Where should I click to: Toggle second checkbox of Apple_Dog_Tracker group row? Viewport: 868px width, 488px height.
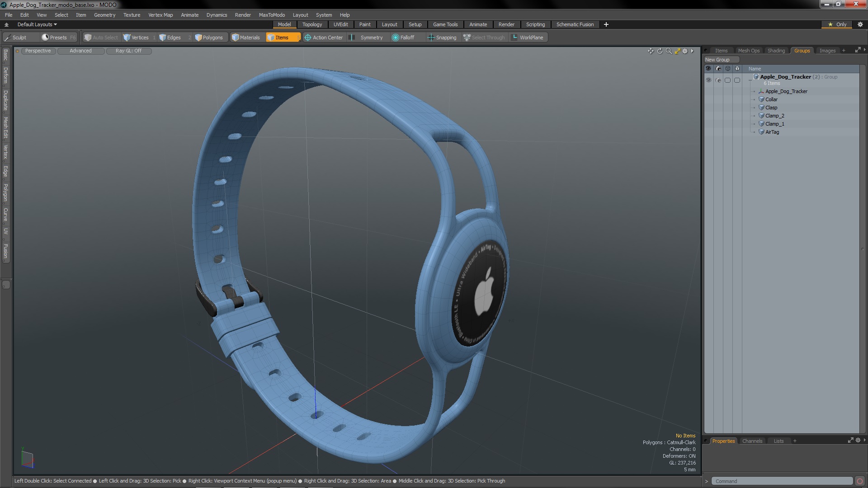[x=737, y=80]
